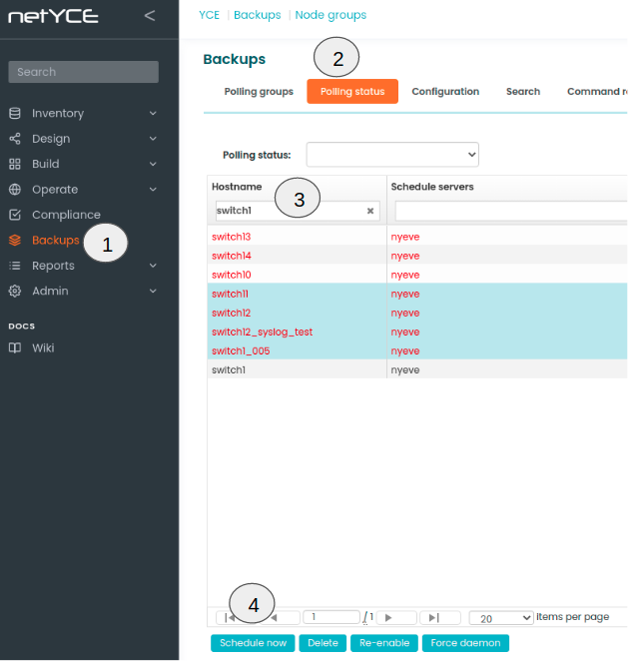Click the Schedule now button
This screenshot has width=644, height=662.
tap(253, 643)
